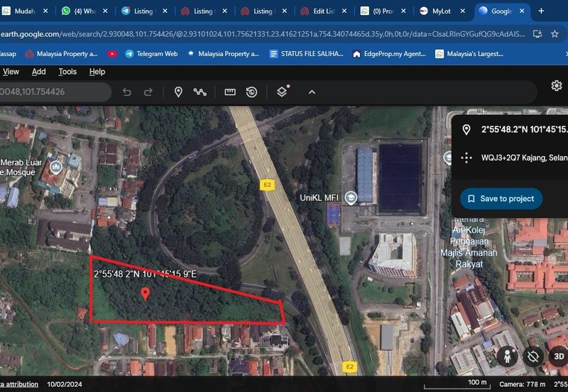
Task: Click the red placemark pin on map
Action: (x=146, y=294)
